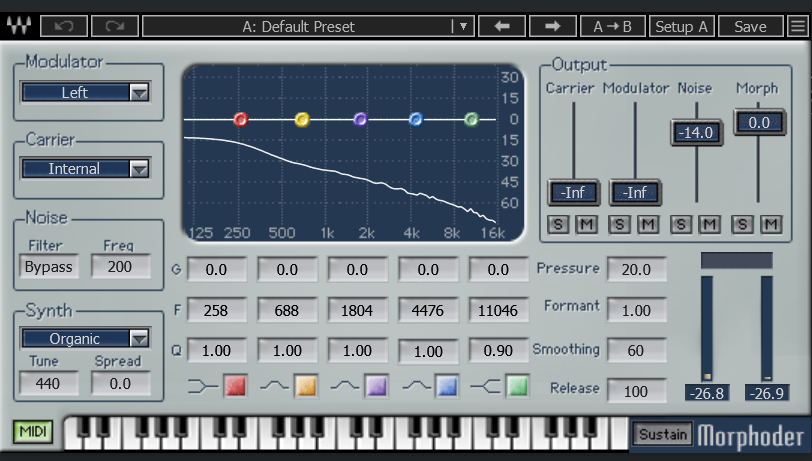The width and height of the screenshot is (812, 461).
Task: Toggle the Sustain button
Action: 663,434
